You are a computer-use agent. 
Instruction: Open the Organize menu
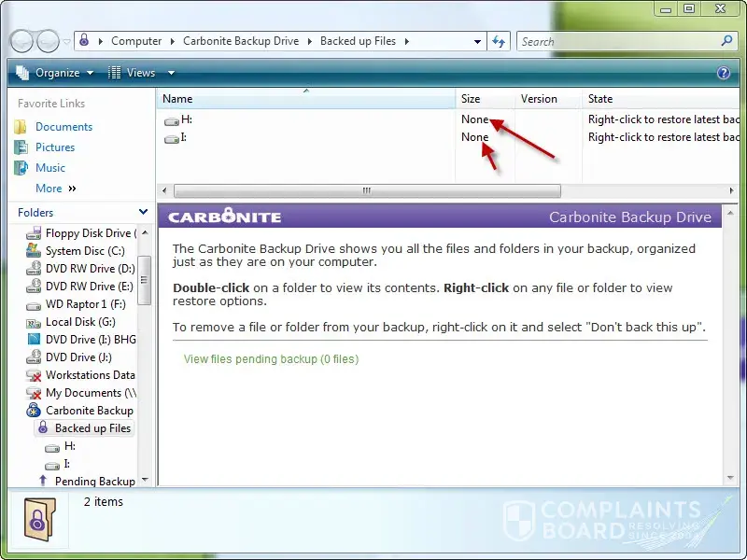tap(55, 73)
